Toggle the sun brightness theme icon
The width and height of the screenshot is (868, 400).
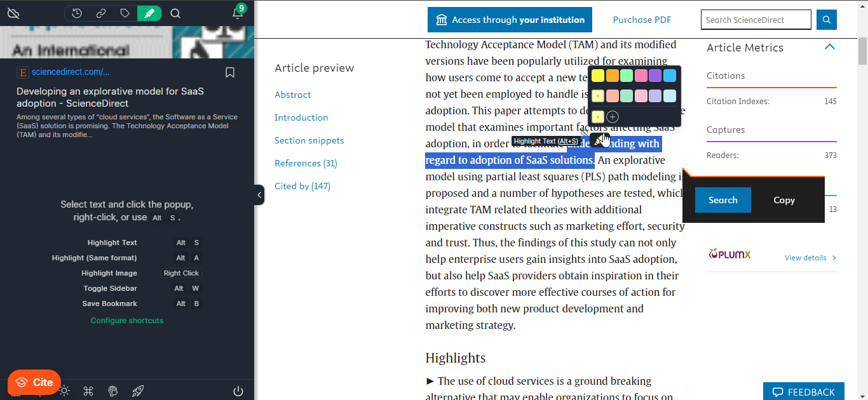(64, 391)
